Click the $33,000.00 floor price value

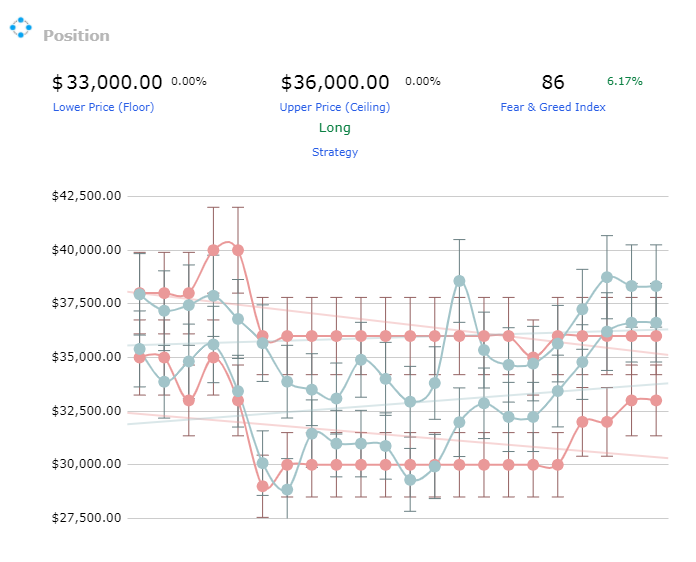click(107, 83)
